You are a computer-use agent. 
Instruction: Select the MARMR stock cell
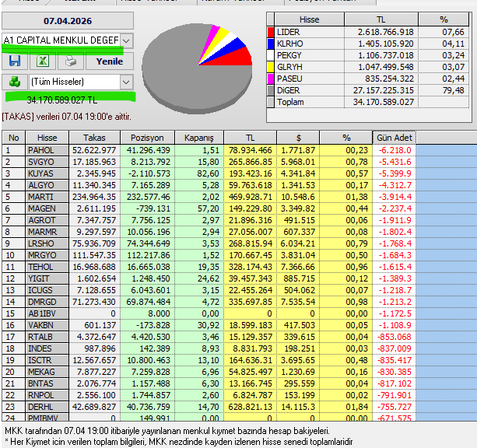pos(47,232)
